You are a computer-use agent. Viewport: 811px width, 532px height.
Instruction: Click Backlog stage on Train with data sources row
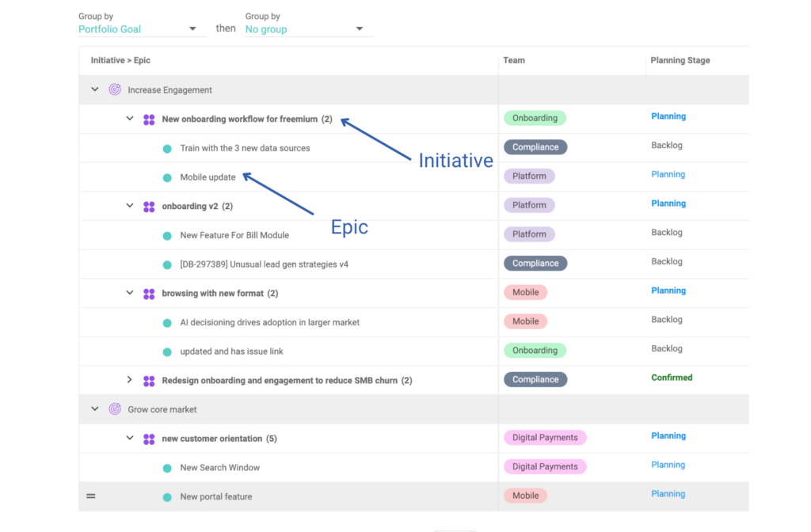(667, 146)
